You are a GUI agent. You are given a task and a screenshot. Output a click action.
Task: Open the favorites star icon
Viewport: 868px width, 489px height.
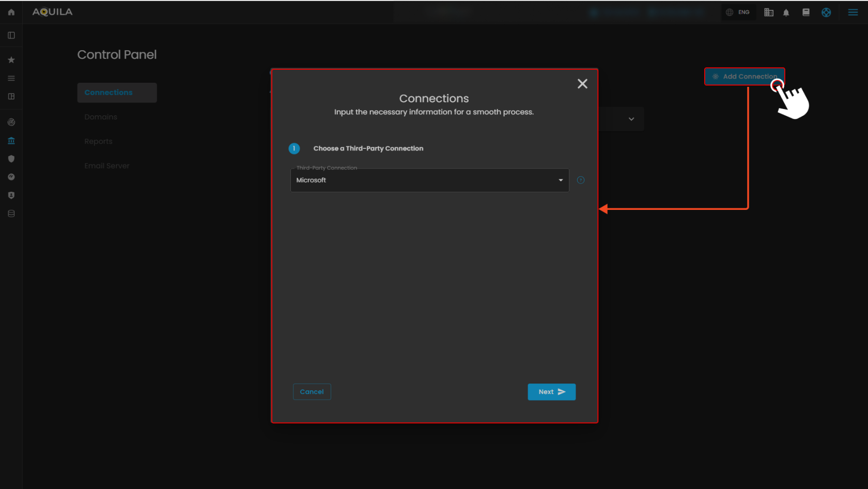click(11, 60)
